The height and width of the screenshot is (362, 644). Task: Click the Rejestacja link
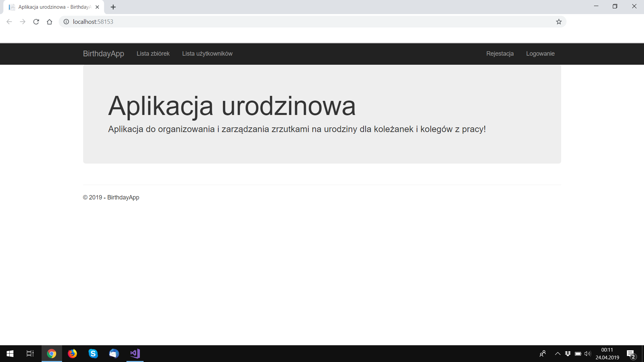(500, 54)
